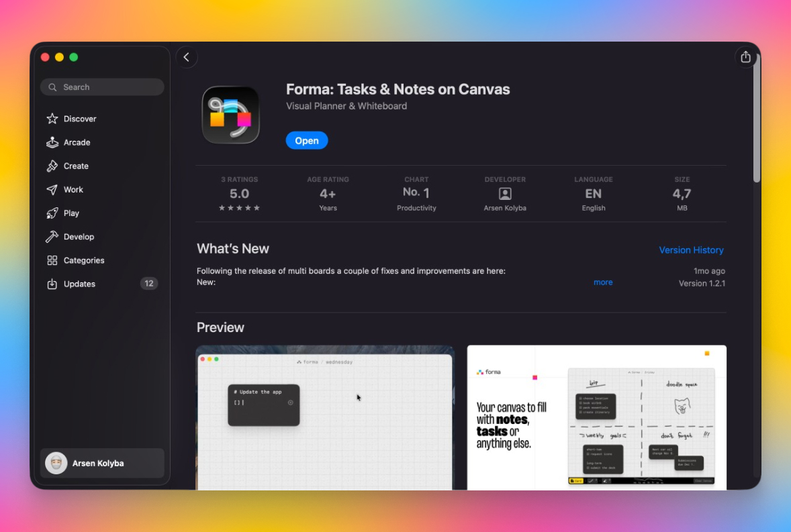The height and width of the screenshot is (532, 791).
Task: Click the Forma app icon
Action: coord(230,115)
